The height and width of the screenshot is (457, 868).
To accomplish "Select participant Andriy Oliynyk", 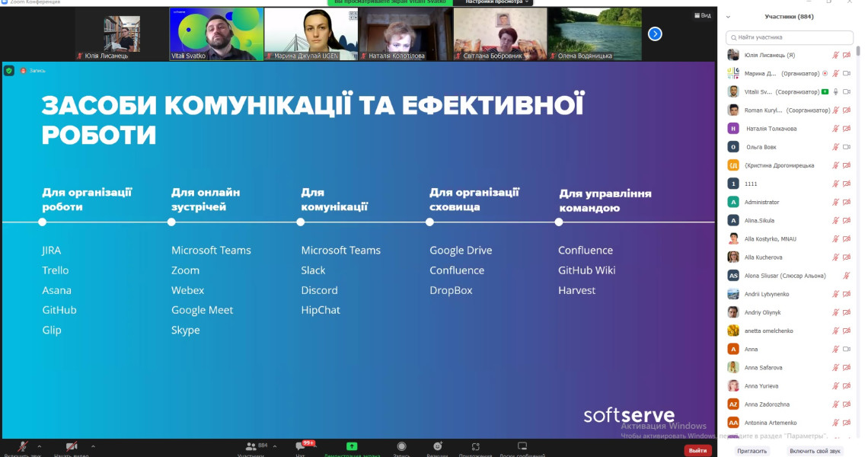I will pyautogui.click(x=790, y=312).
